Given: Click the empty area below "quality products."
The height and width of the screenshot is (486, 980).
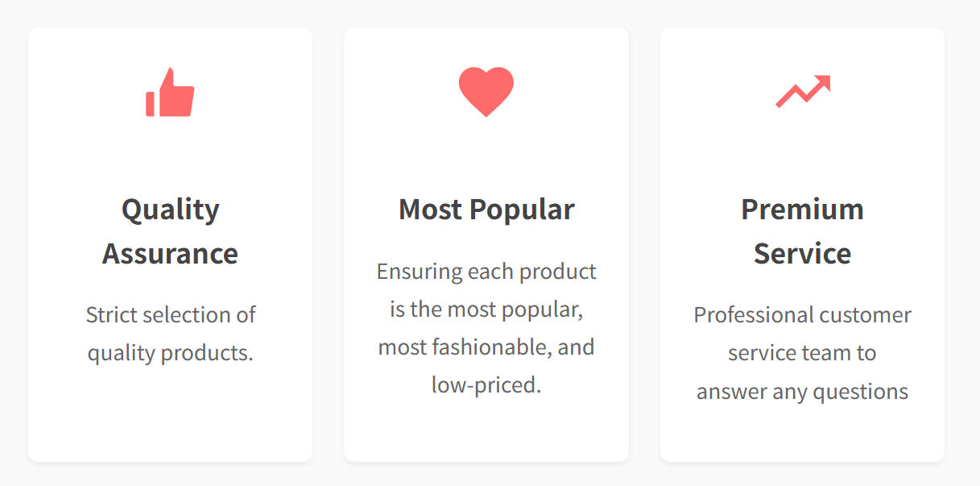Looking at the screenshot, I should pos(170,411).
